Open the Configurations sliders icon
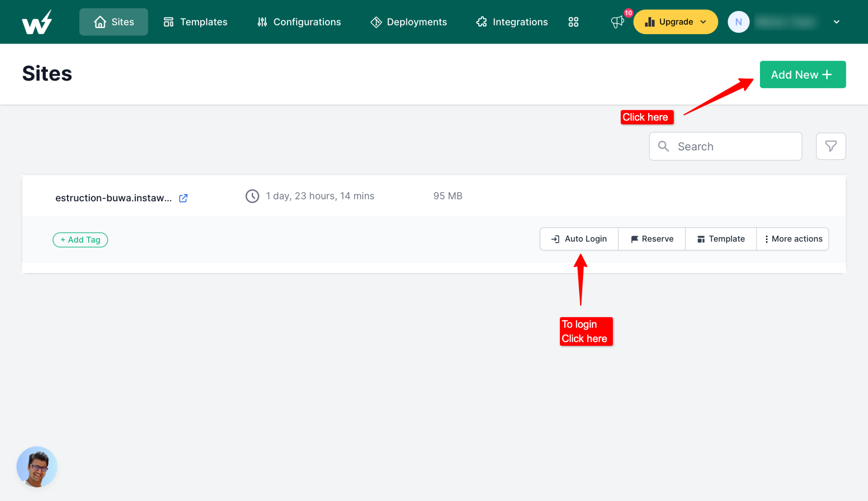 (x=262, y=22)
